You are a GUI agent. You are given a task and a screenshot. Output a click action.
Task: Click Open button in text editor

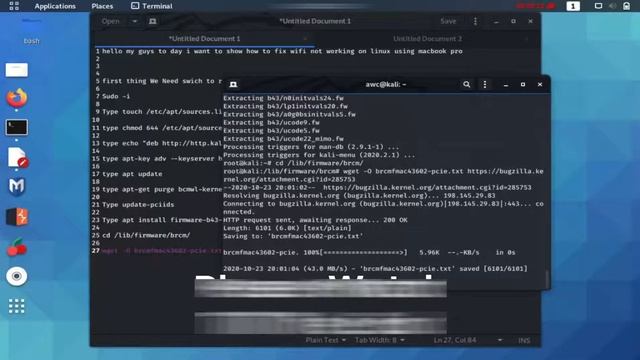point(111,21)
